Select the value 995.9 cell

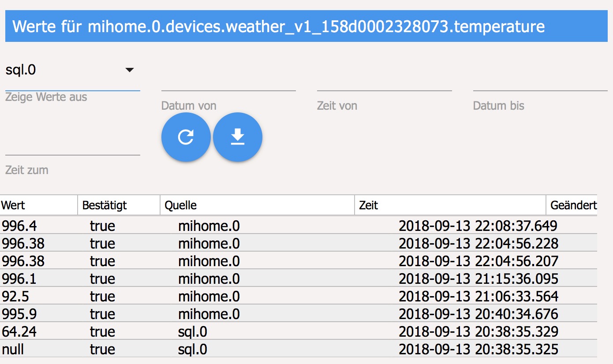coord(19,314)
